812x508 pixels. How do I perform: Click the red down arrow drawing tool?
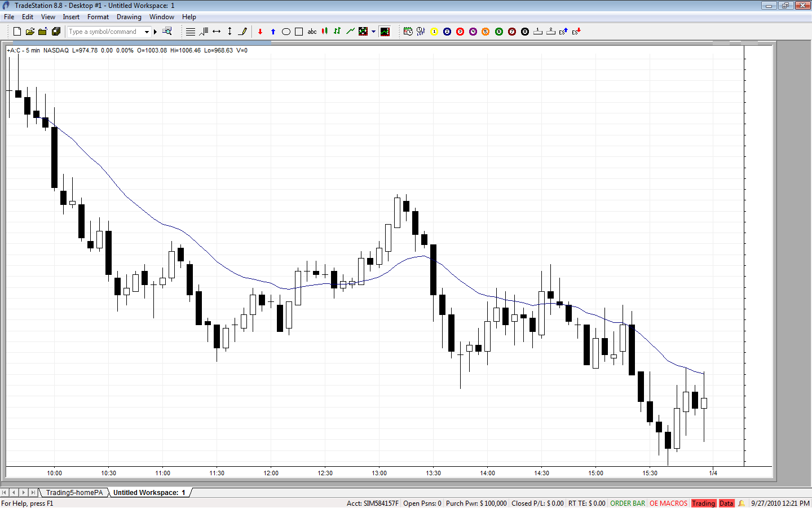(x=260, y=32)
